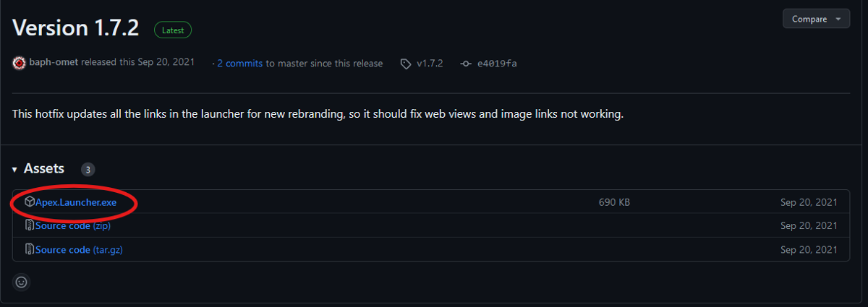This screenshot has width=868, height=307.
Task: Open the smiley add-reaction picker
Action: point(21,282)
